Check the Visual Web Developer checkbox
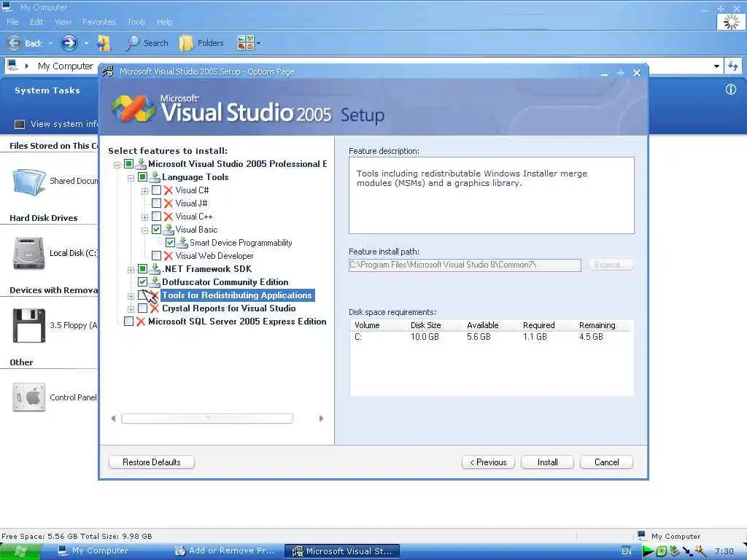 pos(156,256)
